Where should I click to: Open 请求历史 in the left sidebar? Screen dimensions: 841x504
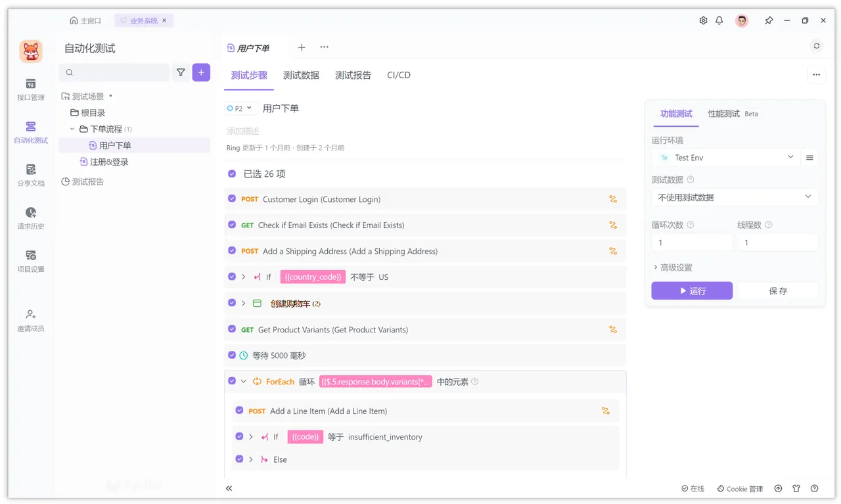[31, 219]
